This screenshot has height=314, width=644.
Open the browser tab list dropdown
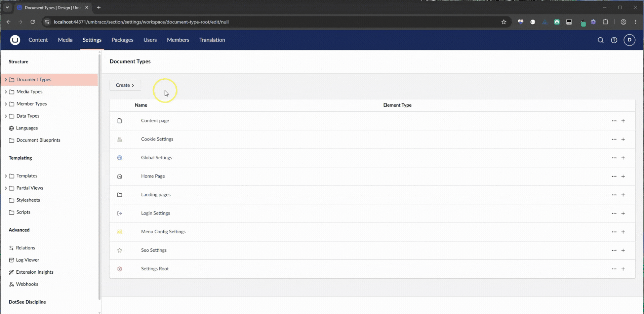(x=7, y=7)
